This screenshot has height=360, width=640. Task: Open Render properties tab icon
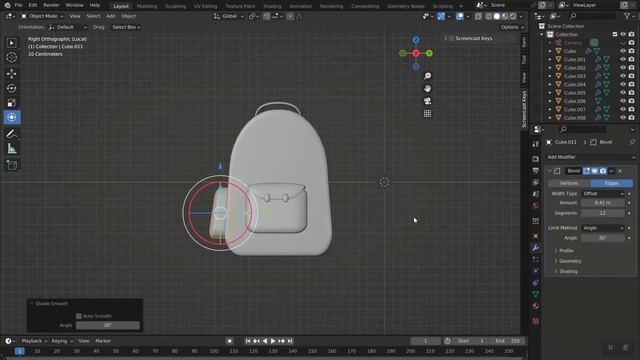click(x=536, y=159)
